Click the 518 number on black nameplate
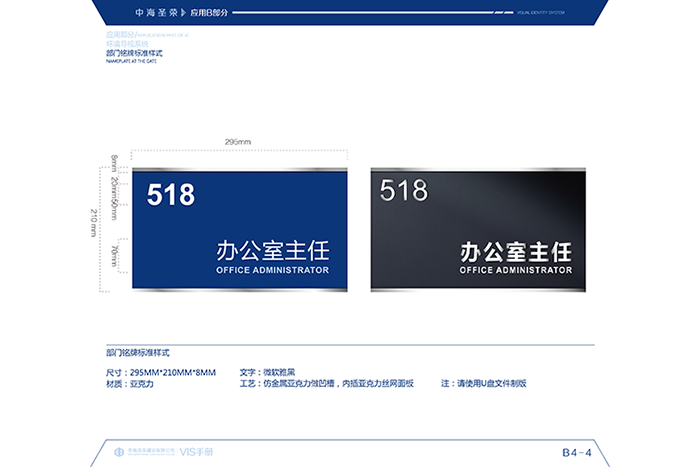The image size is (700, 467). coord(404,190)
